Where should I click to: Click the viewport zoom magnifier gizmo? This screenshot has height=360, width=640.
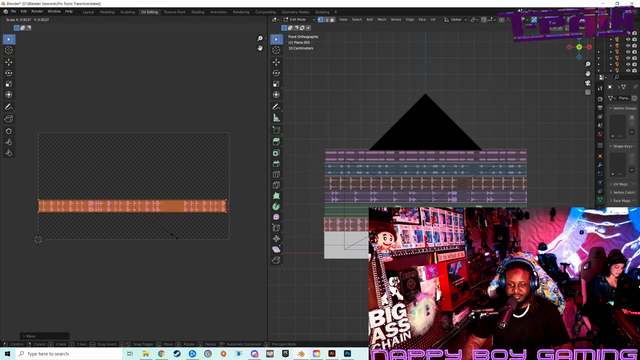coord(588,64)
